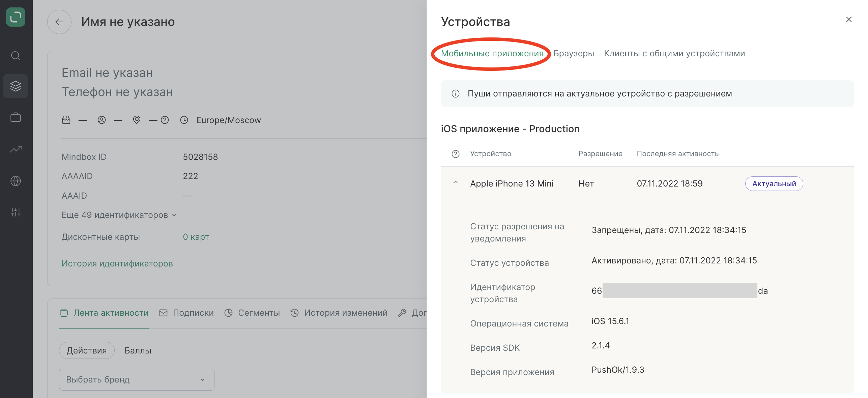Click the info icon in the push notice
Viewport: 868px width, 398px height.
tap(456, 93)
